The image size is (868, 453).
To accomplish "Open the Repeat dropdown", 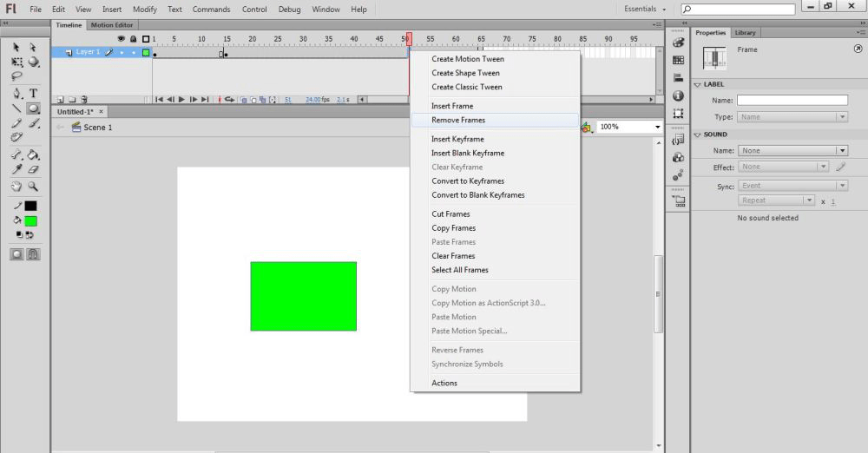I will 776,200.
